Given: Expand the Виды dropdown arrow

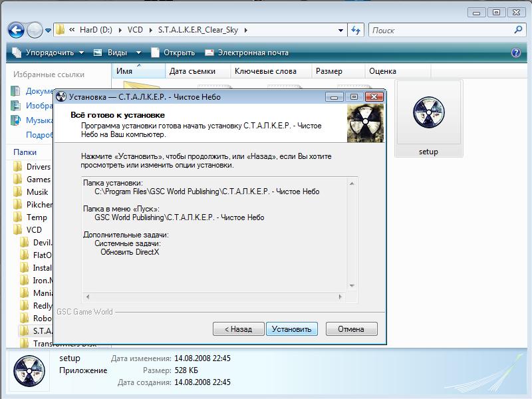Looking at the screenshot, I should (138, 53).
